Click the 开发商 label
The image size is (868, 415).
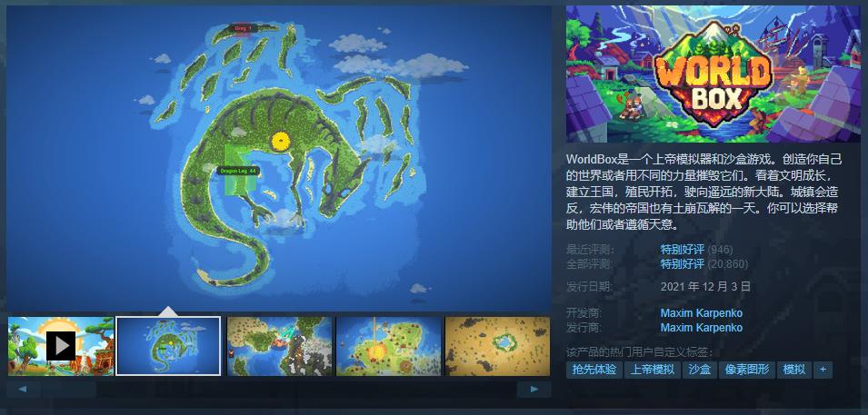tap(584, 313)
